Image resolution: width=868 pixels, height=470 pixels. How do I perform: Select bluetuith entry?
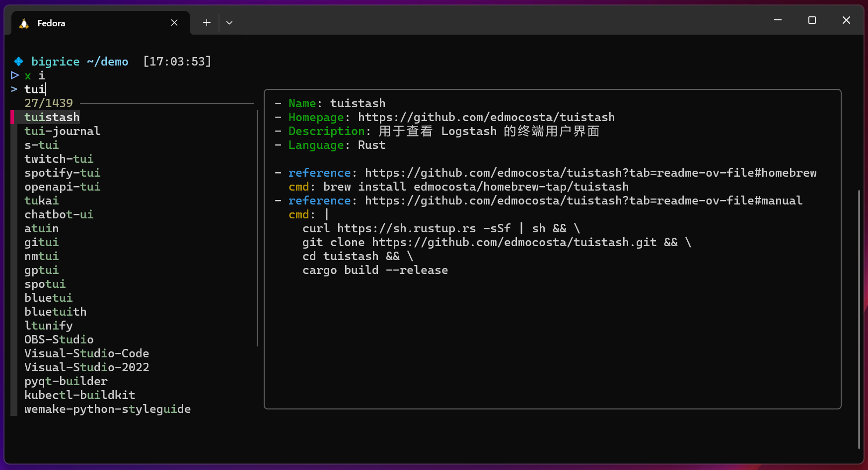(56, 312)
